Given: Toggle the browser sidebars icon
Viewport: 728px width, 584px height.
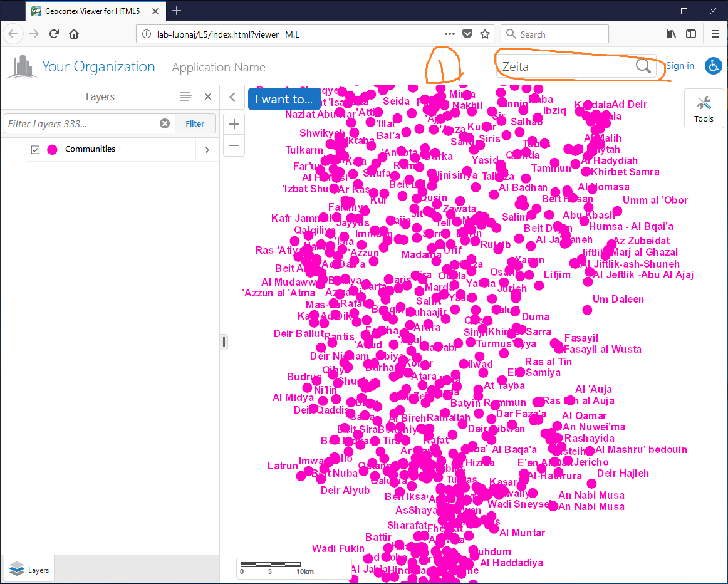Looking at the screenshot, I should point(691,34).
